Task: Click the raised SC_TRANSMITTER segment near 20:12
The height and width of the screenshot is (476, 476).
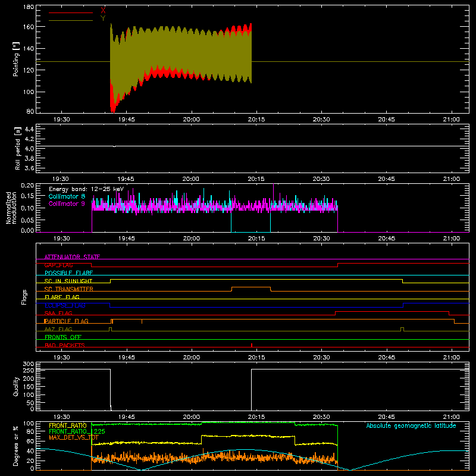Action: click(251, 287)
